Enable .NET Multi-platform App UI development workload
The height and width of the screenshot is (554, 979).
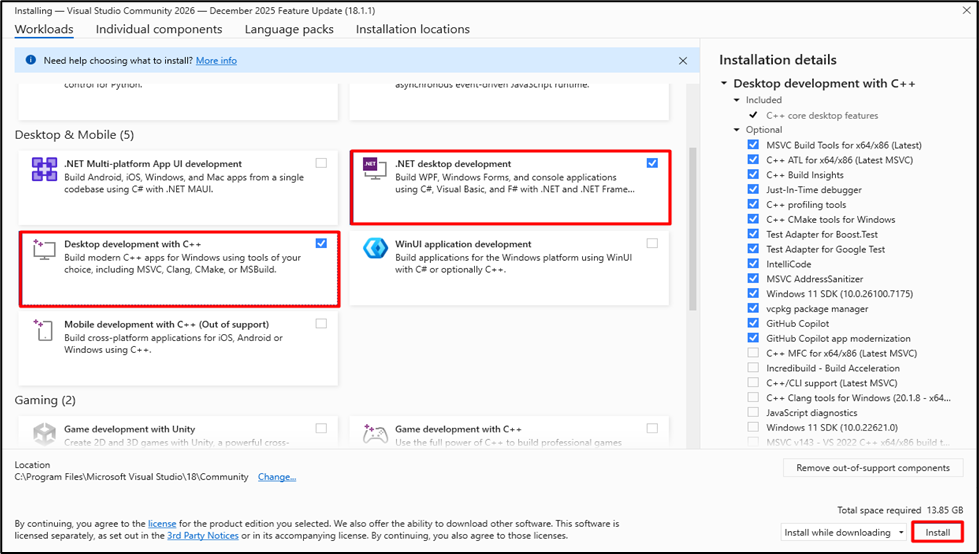pyautogui.click(x=321, y=163)
